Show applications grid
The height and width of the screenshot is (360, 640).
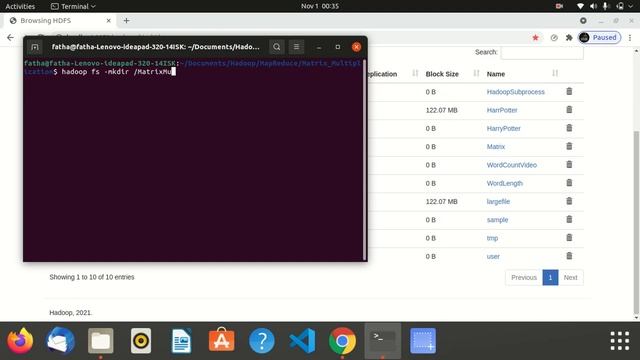click(x=620, y=341)
